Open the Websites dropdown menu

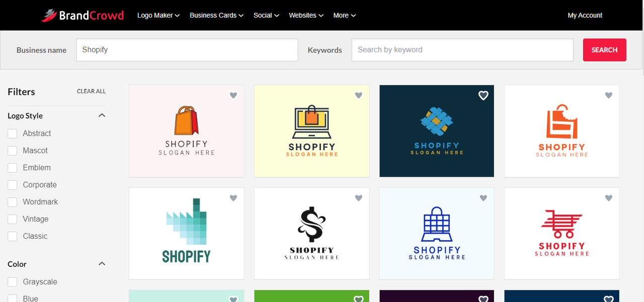tap(306, 15)
